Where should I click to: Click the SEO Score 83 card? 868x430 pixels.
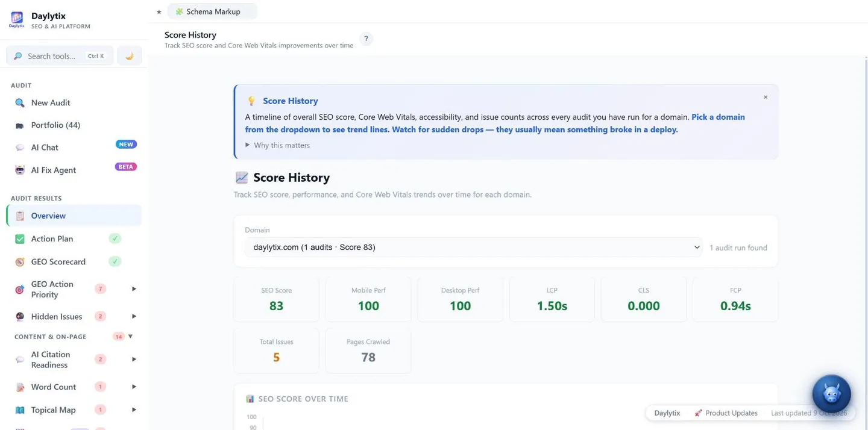(x=276, y=299)
